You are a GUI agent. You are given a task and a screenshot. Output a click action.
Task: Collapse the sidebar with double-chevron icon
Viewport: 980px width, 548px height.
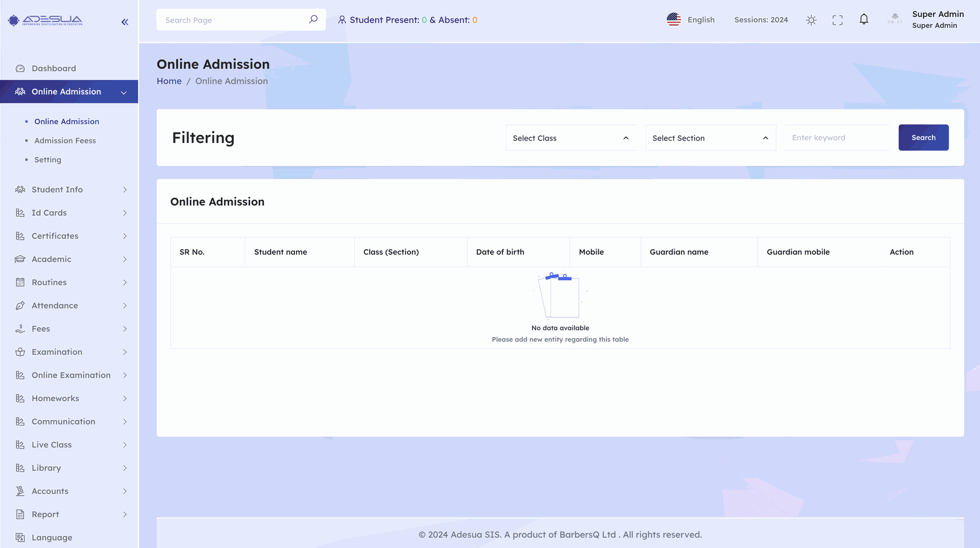tap(125, 21)
